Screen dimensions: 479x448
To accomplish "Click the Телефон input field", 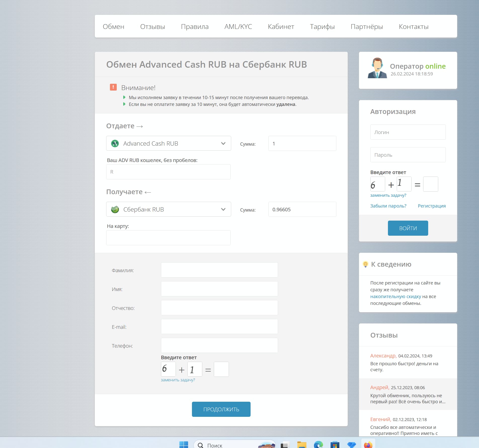I will click(219, 345).
